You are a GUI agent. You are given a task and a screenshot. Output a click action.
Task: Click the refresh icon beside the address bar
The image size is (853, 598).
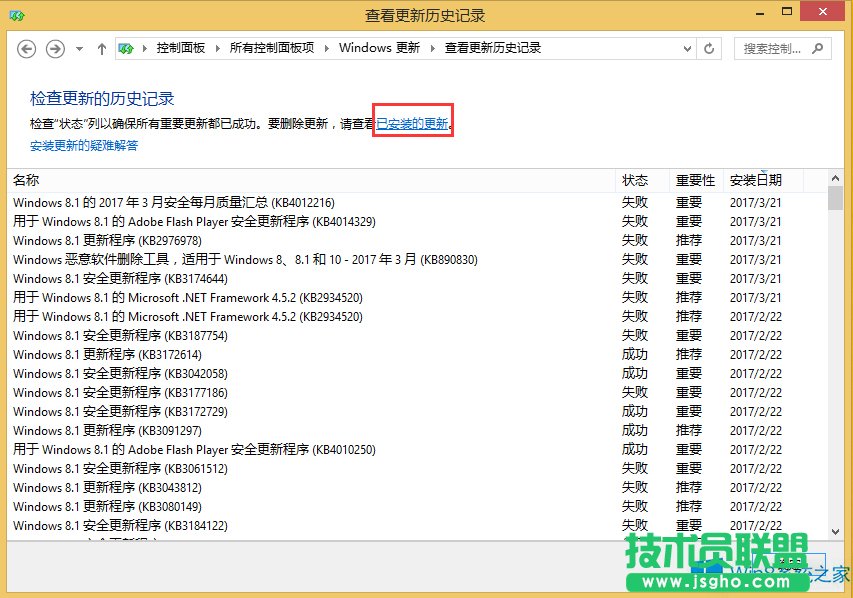(709, 48)
